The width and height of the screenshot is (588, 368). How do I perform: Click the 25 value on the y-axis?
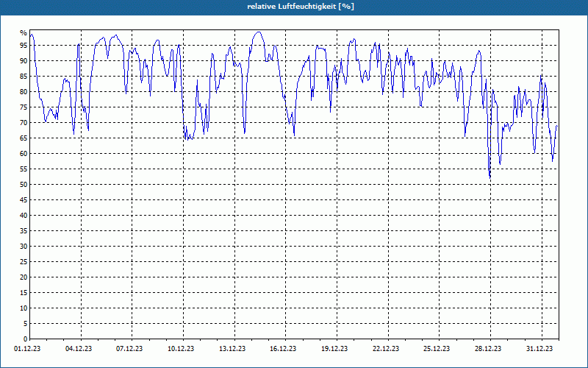[x=24, y=262]
